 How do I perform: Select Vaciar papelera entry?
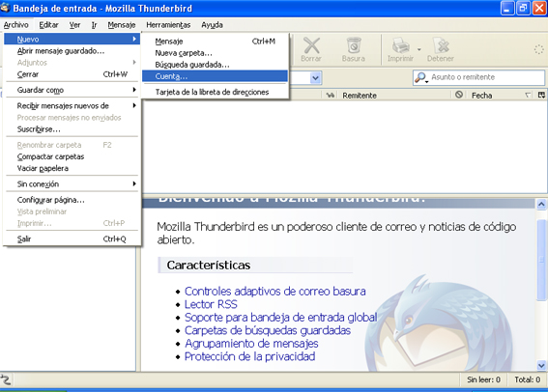(x=72, y=168)
